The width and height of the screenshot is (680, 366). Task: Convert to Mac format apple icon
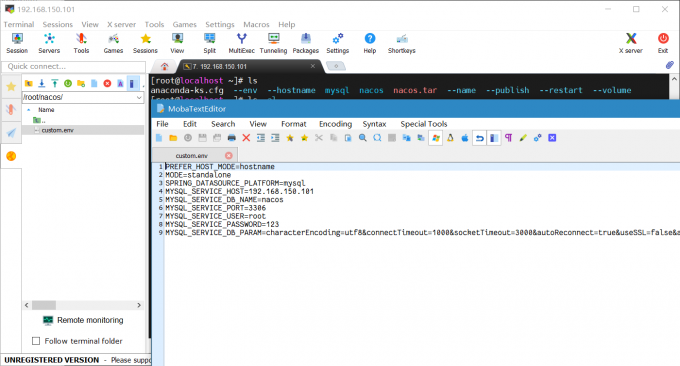[x=465, y=138]
